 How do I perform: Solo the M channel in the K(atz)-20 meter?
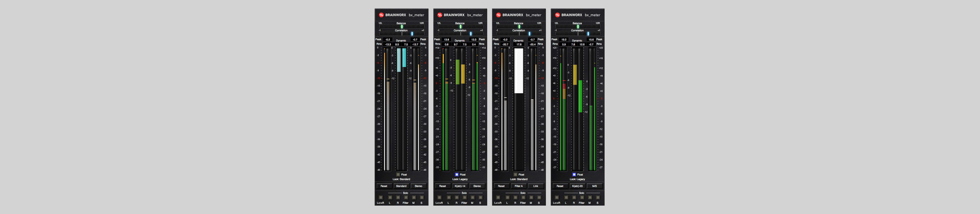click(590, 197)
